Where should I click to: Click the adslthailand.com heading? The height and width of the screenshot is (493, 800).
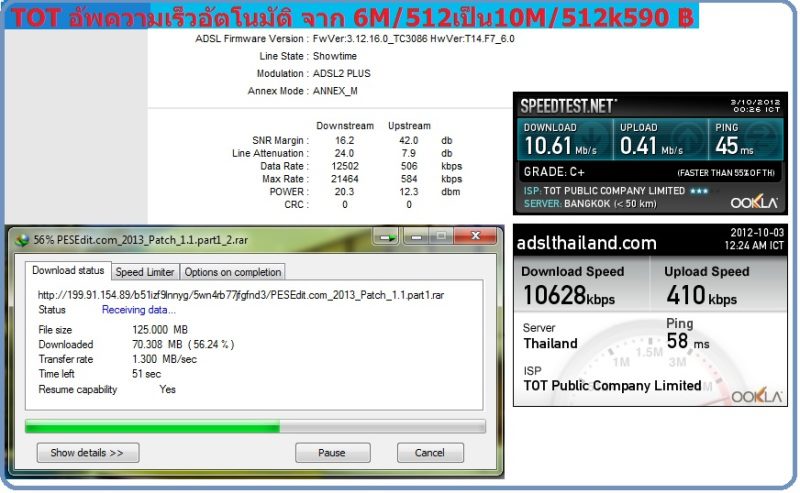coord(586,243)
